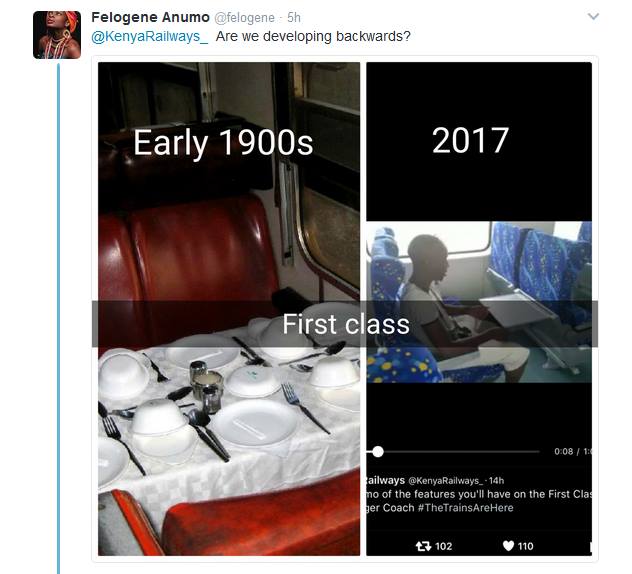632x574 pixels.
Task: Click the 14h timestamp in embedded tweet
Action: 497,480
